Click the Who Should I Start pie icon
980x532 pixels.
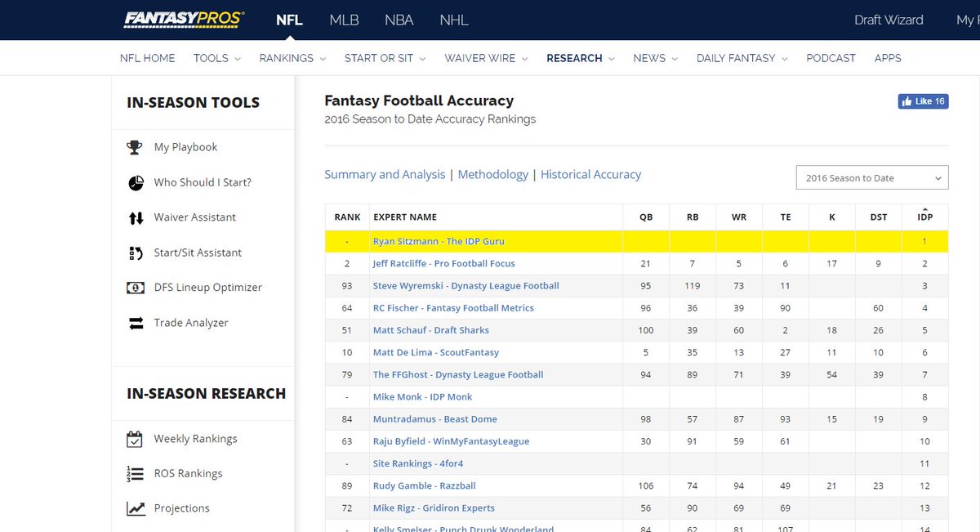tap(136, 182)
